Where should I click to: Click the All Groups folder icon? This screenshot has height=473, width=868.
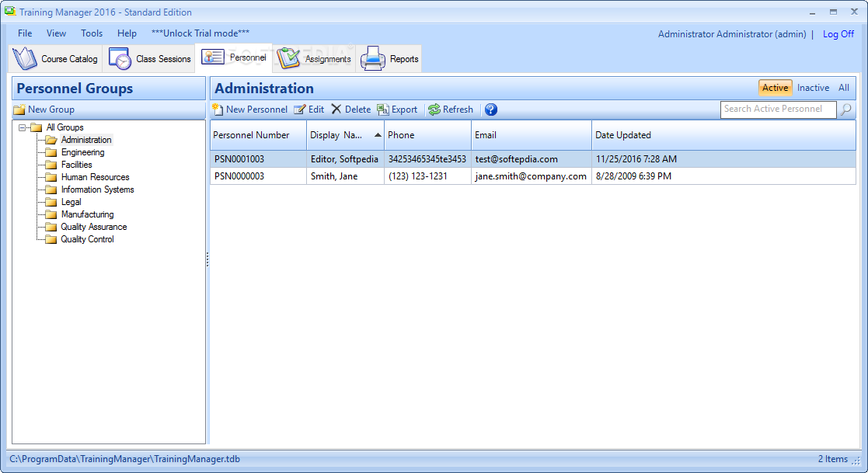tap(37, 127)
